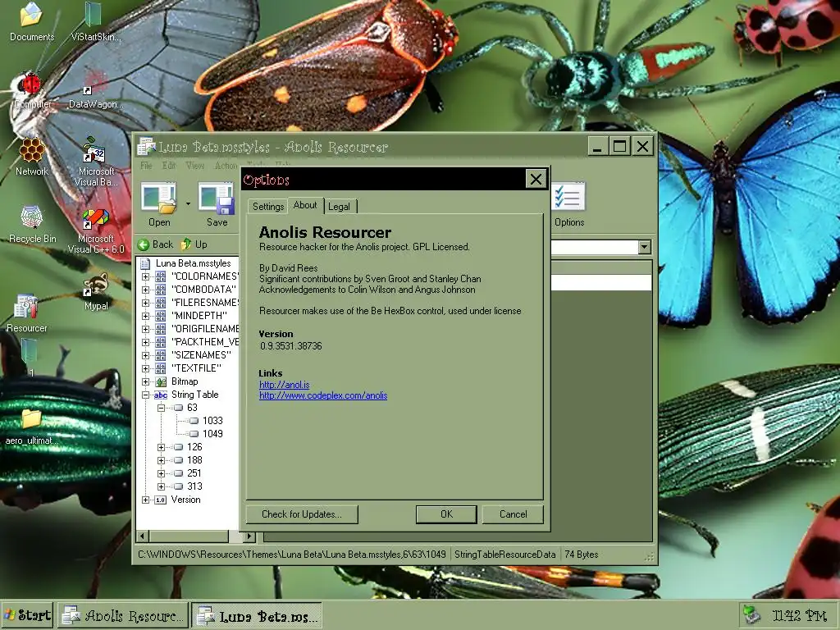840x630 pixels.
Task: Switch to Anolis Resourc... taskbar button
Action: point(123,615)
